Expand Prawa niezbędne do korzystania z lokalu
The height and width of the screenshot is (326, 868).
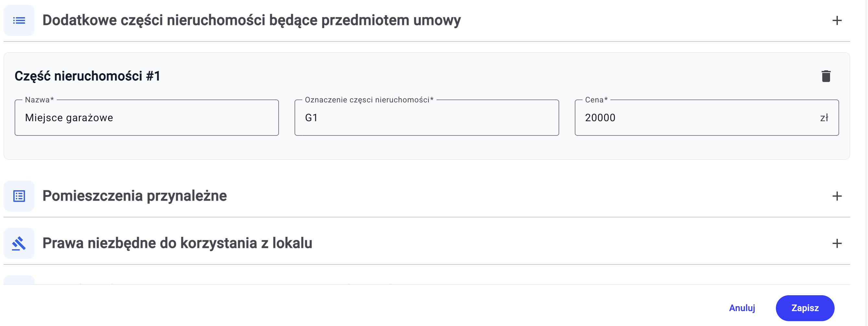click(177, 243)
